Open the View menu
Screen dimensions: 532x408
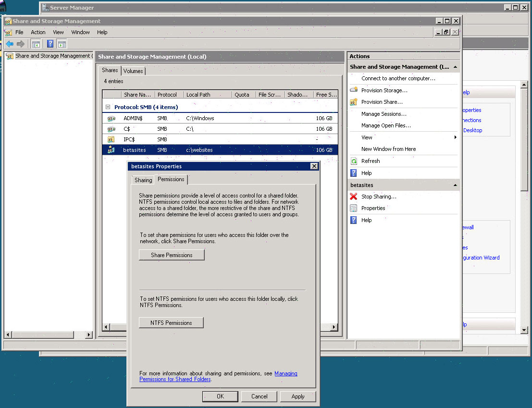click(x=58, y=32)
